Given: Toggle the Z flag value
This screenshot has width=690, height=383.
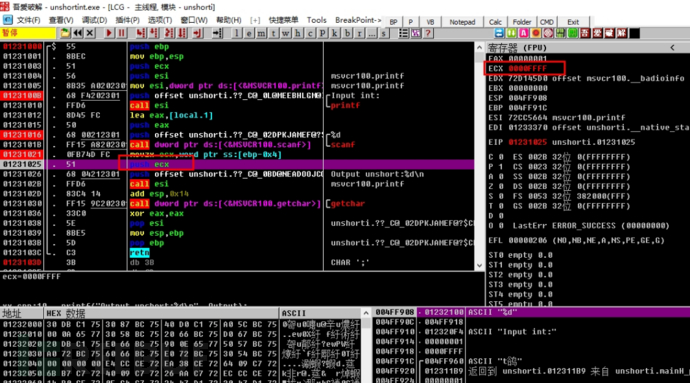Looking at the screenshot, I should (501, 187).
